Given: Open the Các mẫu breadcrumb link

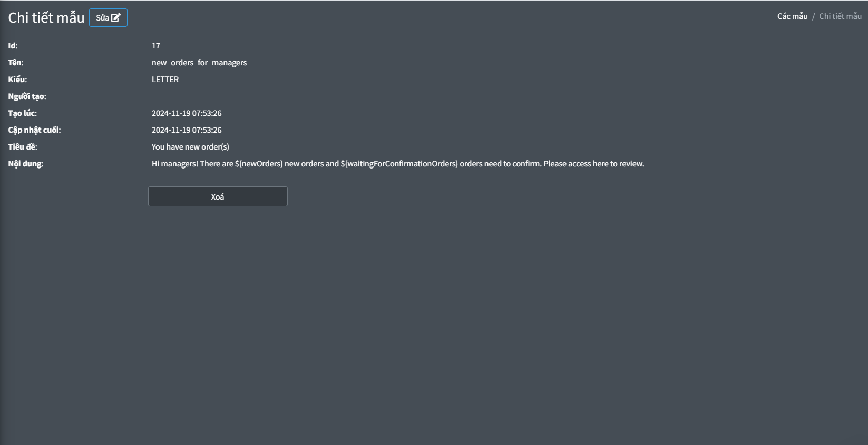Looking at the screenshot, I should [791, 15].
